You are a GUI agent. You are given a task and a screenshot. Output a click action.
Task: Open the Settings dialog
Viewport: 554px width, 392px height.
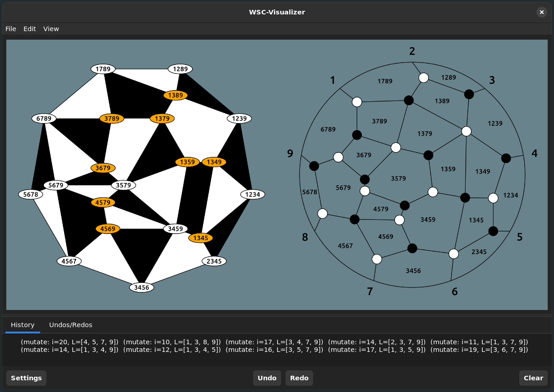tap(26, 378)
